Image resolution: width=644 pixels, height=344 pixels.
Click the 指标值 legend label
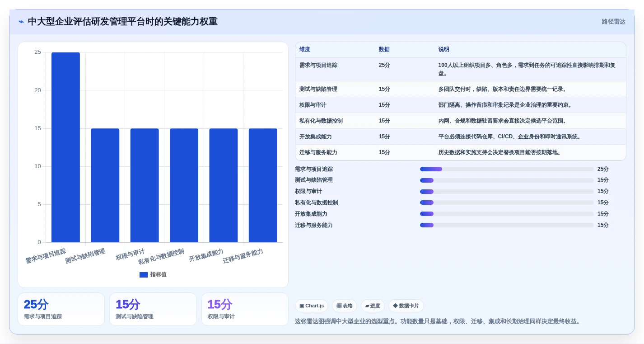pos(159,275)
